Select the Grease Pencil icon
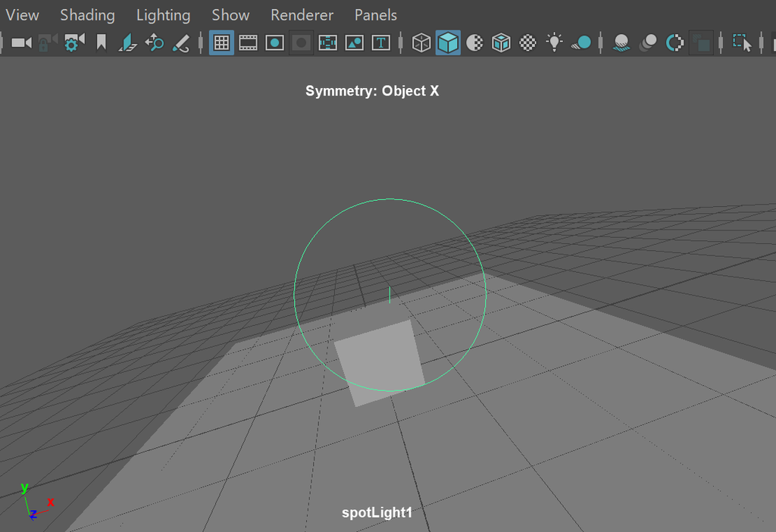 coord(180,43)
